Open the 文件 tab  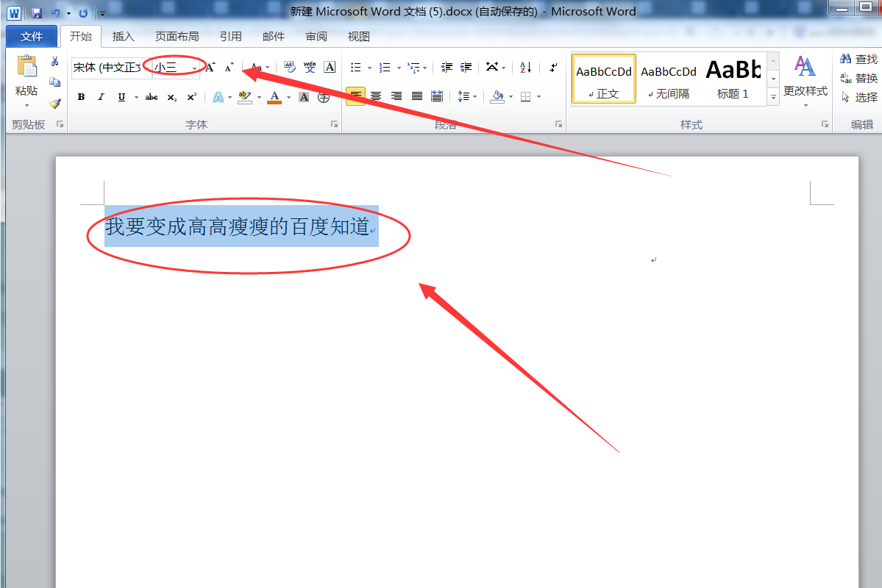tap(32, 37)
